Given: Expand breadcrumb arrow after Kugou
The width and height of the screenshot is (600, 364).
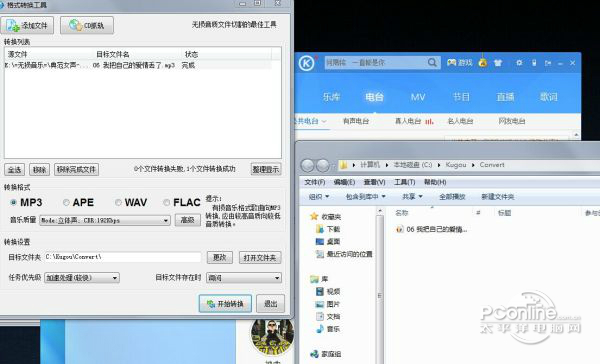Looking at the screenshot, I should (473, 165).
